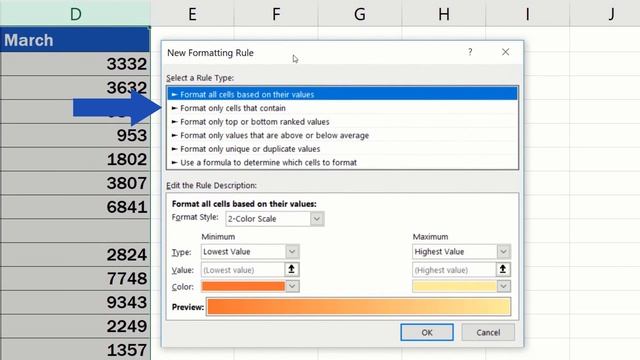
Task: Click the orange Minimum color swatch
Action: click(x=243, y=287)
